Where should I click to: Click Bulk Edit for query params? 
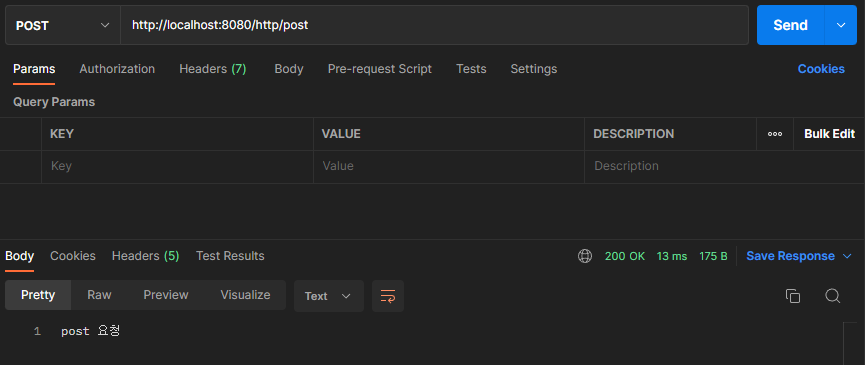pos(829,134)
